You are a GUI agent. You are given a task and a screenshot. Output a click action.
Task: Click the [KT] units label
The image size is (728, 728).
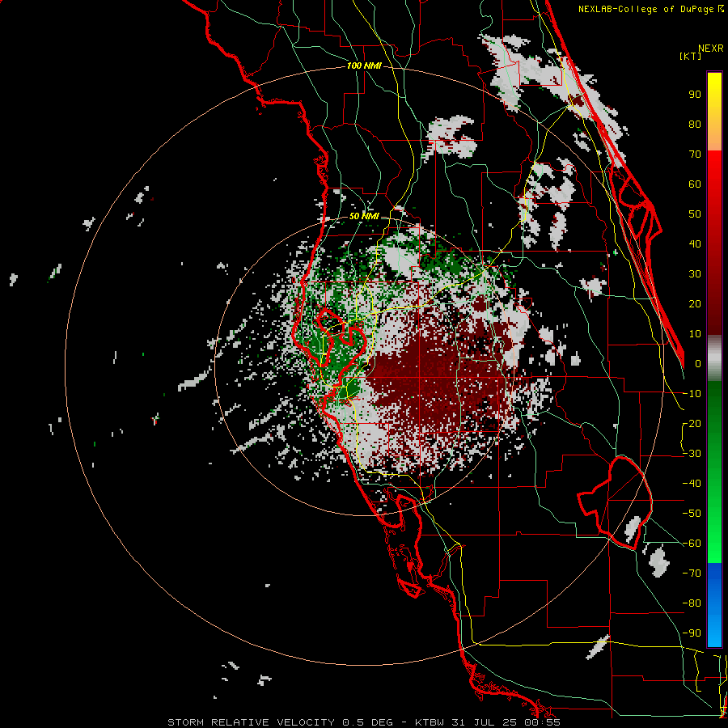[690, 56]
